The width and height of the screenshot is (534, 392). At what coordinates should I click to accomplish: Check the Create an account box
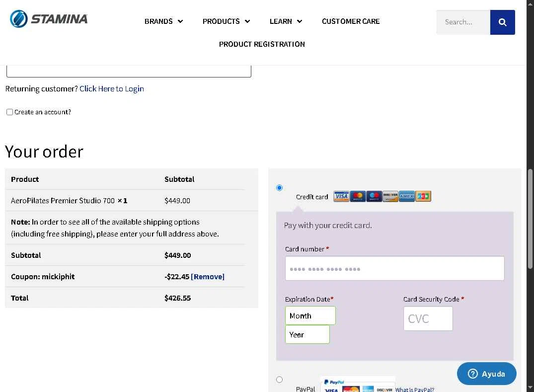click(9, 112)
